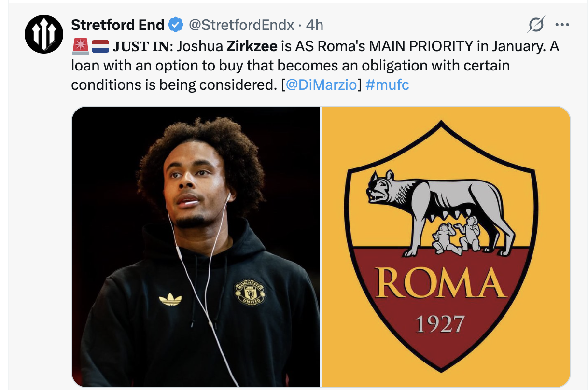Click the @StretfordEndx handle
Image resolution: width=588 pixels, height=390 pixels.
240,24
